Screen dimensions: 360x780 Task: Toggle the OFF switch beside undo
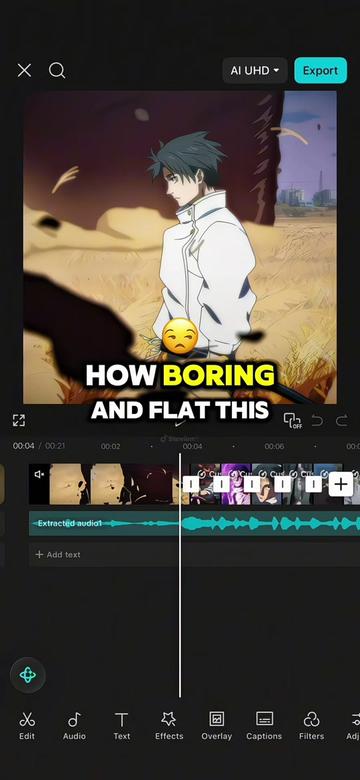pos(292,421)
